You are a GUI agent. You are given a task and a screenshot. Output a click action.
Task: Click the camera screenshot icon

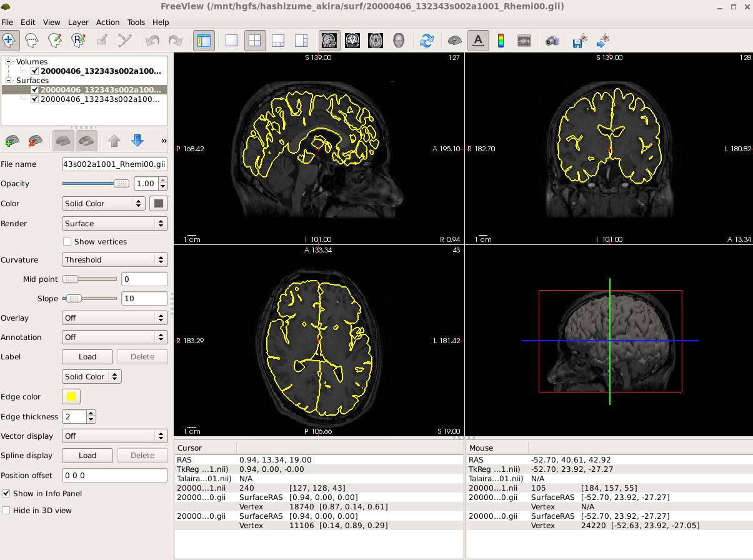point(552,41)
